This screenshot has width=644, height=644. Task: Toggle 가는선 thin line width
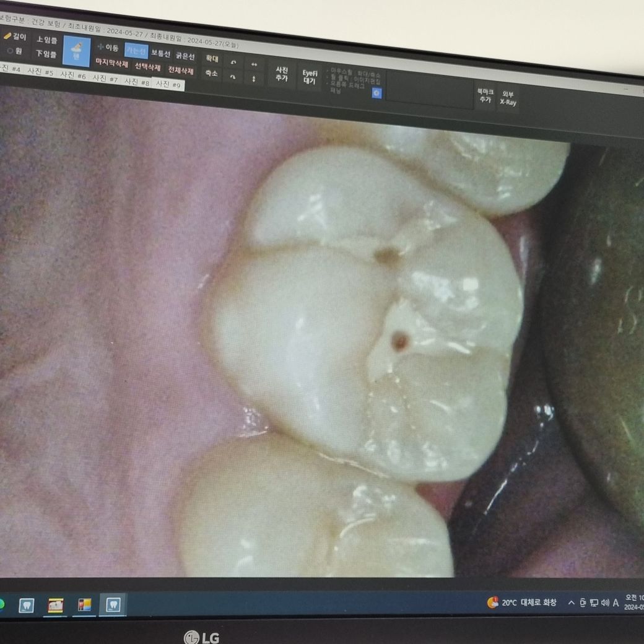[136, 50]
